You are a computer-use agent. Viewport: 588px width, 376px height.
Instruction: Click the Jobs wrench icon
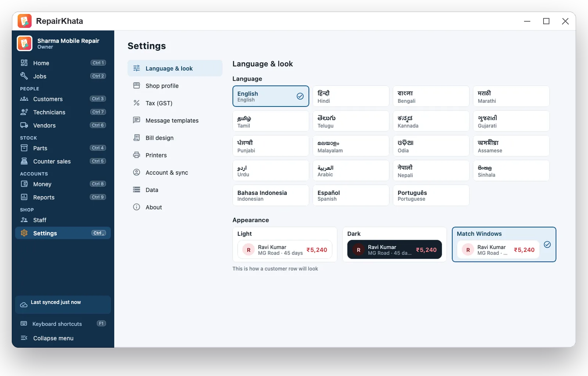[24, 76]
